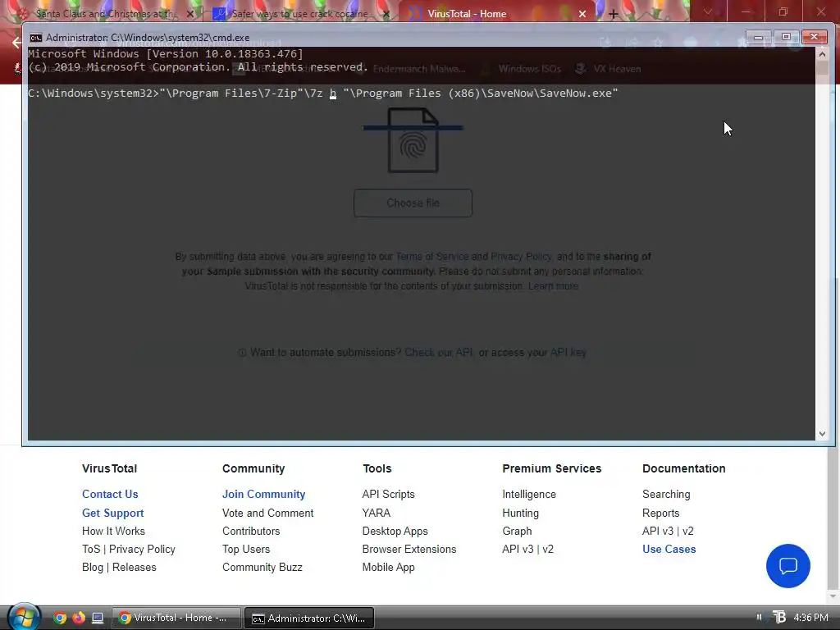
Task: Activate Administrator cmd taskbar button
Action: coord(309,618)
